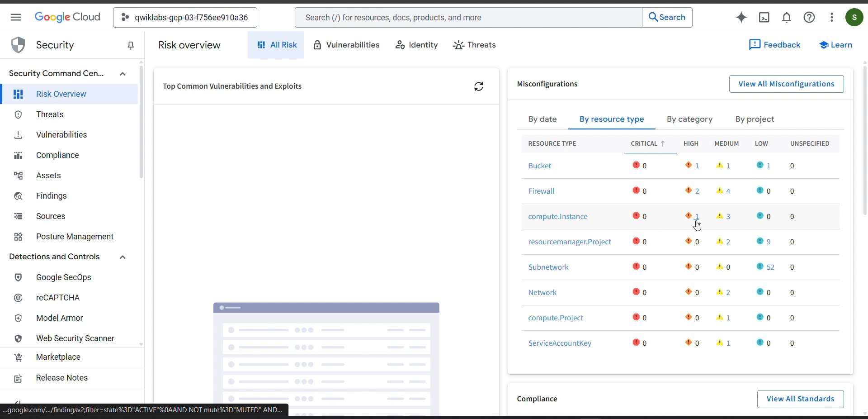The image size is (868, 419).
Task: Sort by the HIGH column header
Action: point(691,143)
